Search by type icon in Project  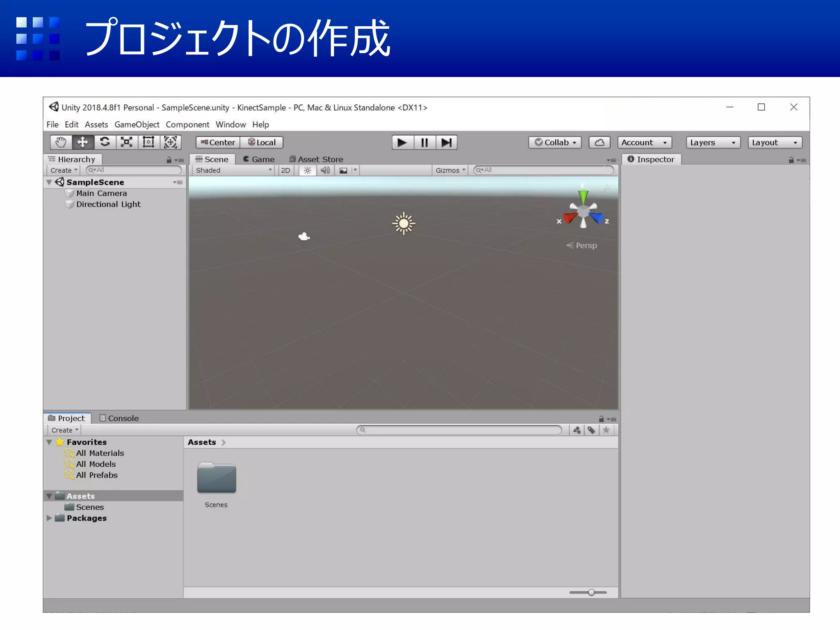coord(577,430)
